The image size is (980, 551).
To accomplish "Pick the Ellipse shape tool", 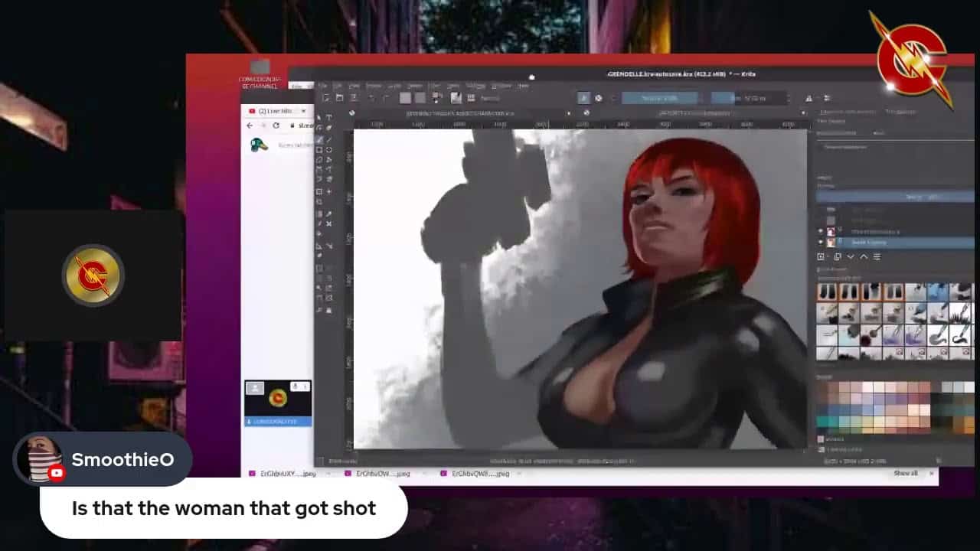I will [x=329, y=150].
